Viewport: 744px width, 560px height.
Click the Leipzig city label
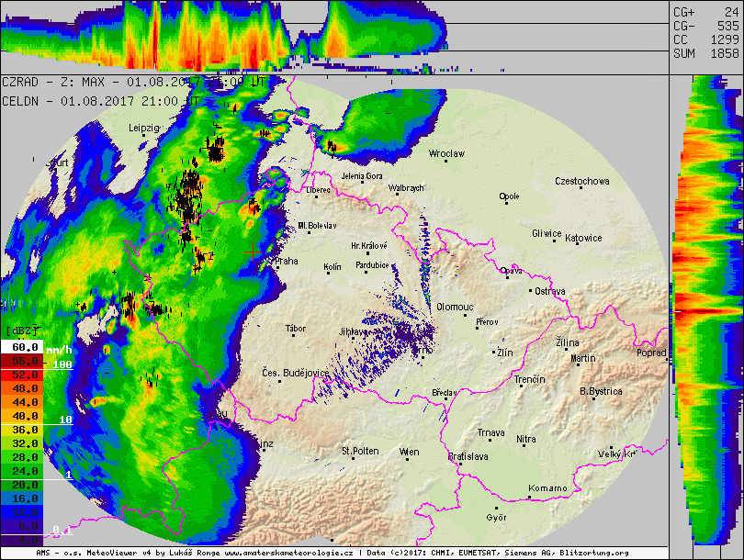point(144,128)
